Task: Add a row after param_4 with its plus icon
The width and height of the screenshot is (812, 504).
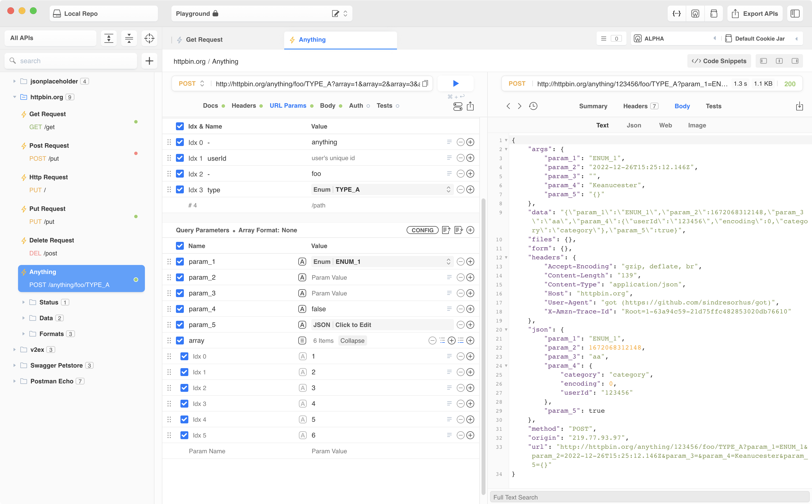Action: (470, 309)
